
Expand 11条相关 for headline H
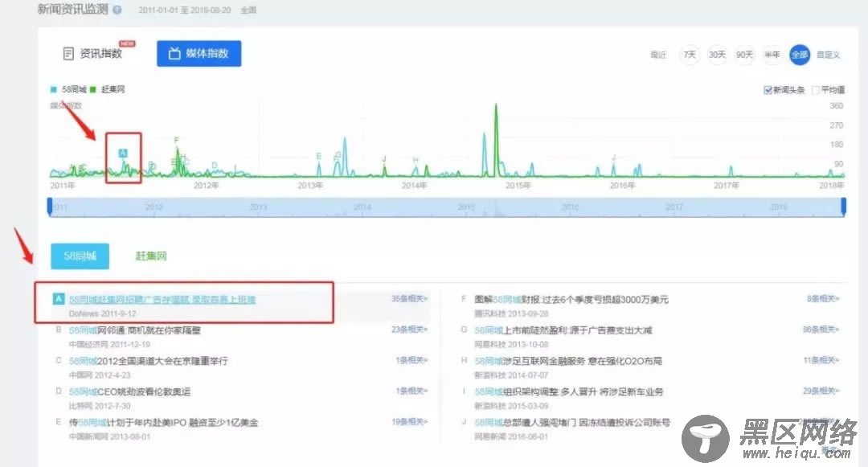[821, 360]
